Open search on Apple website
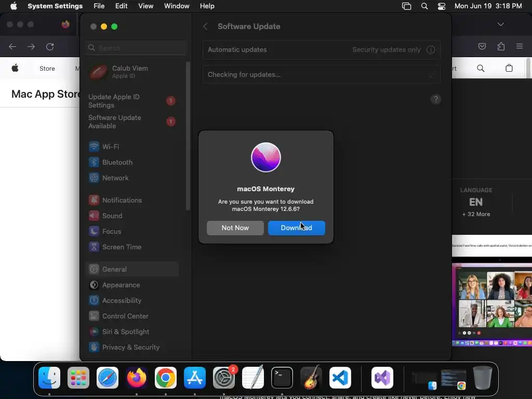The height and width of the screenshot is (399, 532). click(481, 68)
